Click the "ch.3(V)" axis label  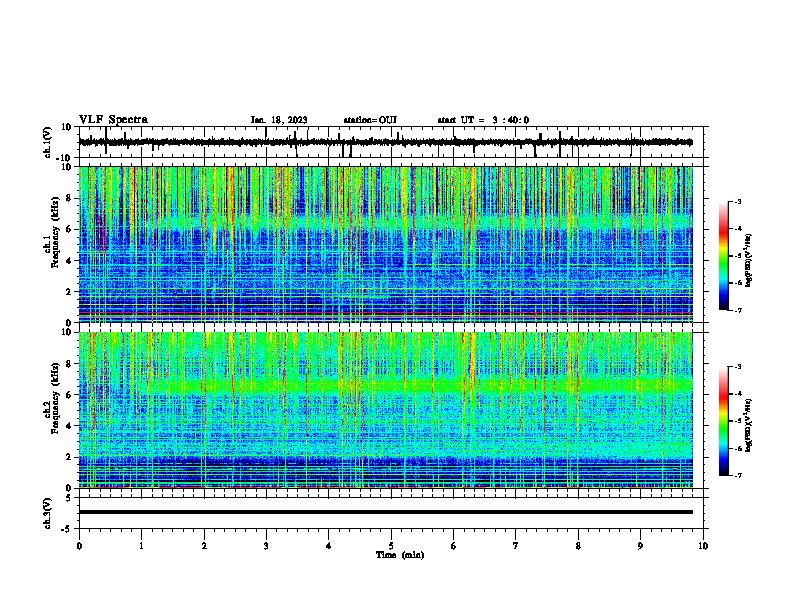pyautogui.click(x=48, y=513)
